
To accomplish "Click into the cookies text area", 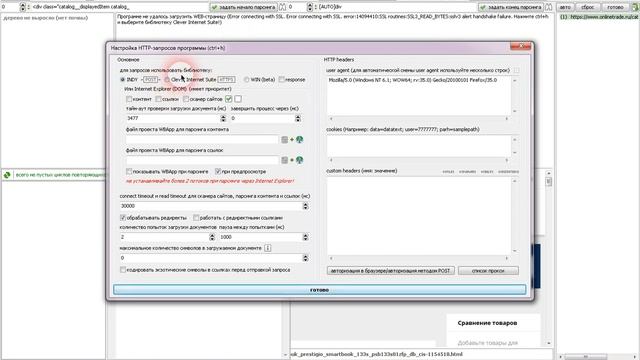I will (x=419, y=146).
